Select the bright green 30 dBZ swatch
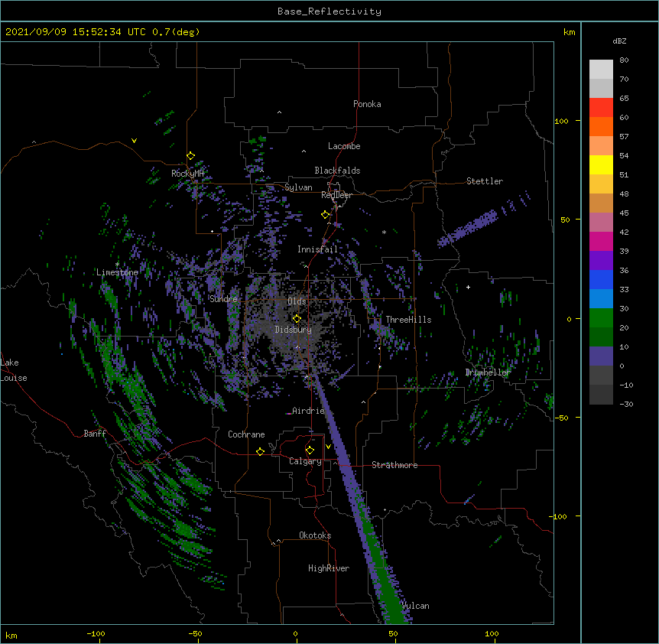 click(601, 318)
